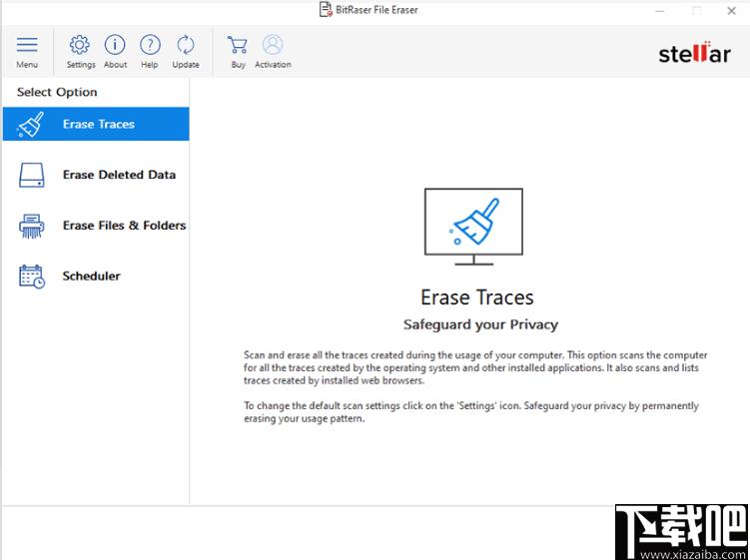The height and width of the screenshot is (560, 750).
Task: Click the broom icon beside Erase Traces
Action: click(x=31, y=125)
